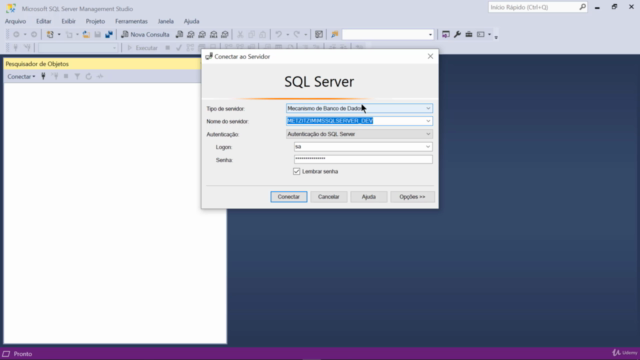
Task: Click the Properties wrench icon
Action: (457, 35)
